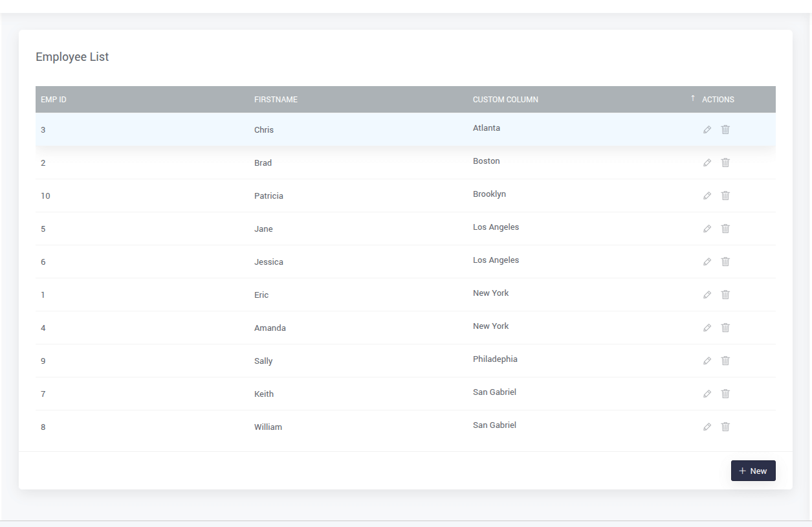
Task: Click the Custom Column header
Action: pos(505,100)
